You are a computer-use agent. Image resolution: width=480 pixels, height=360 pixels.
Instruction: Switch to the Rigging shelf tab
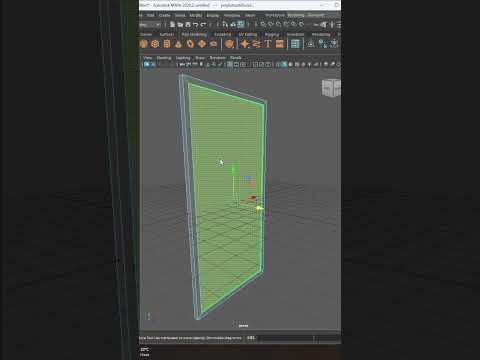pyautogui.click(x=272, y=34)
